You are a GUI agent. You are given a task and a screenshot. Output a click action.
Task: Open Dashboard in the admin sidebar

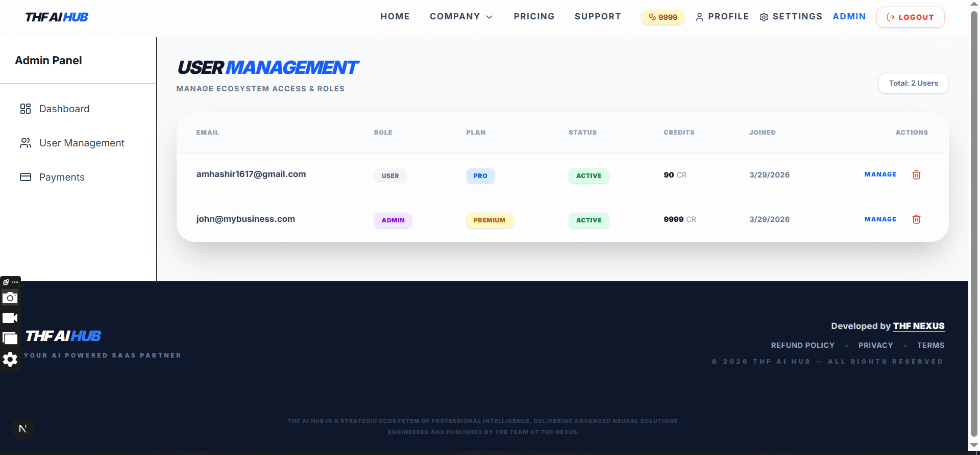(x=64, y=109)
